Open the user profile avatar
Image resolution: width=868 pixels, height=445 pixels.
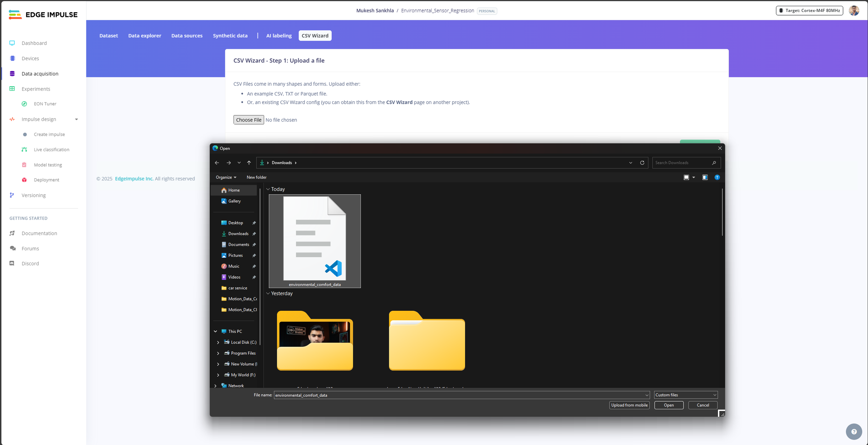pos(854,10)
